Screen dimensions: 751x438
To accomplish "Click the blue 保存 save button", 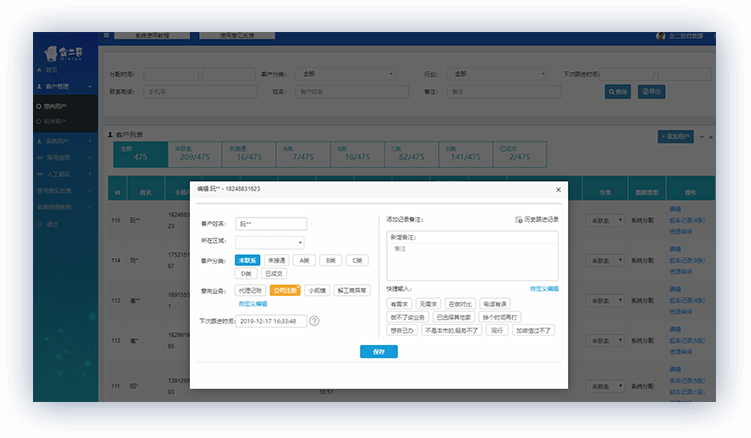I will 378,351.
